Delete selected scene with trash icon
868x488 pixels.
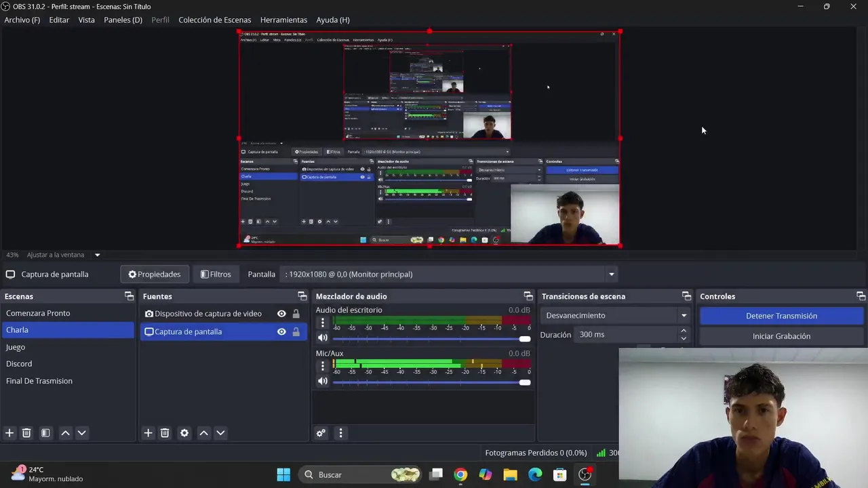pyautogui.click(x=26, y=433)
